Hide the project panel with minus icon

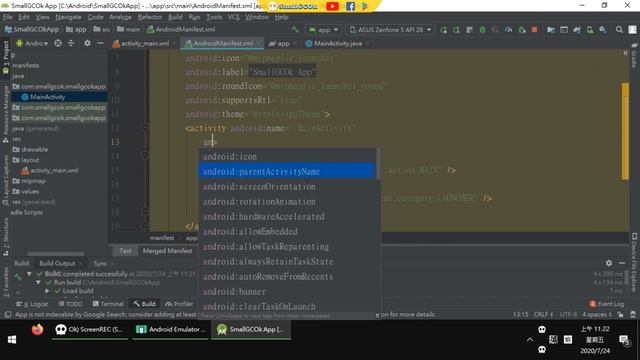pos(100,43)
